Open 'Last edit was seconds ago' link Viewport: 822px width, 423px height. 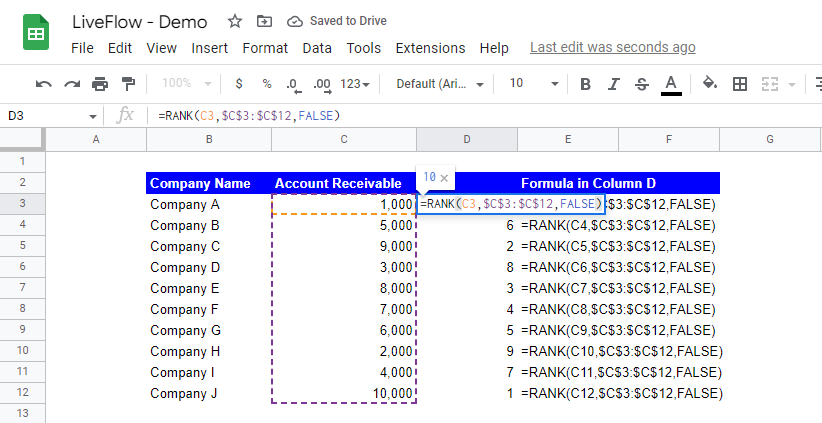[x=612, y=47]
